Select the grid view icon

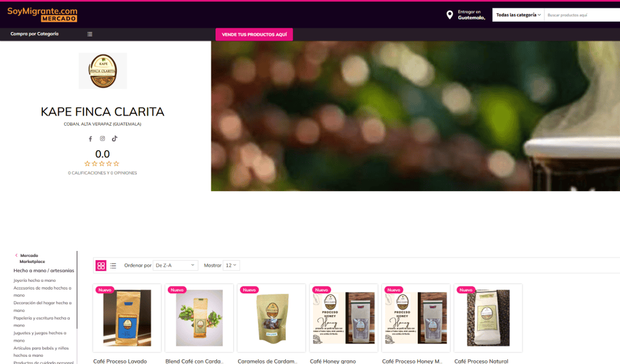coord(101,265)
